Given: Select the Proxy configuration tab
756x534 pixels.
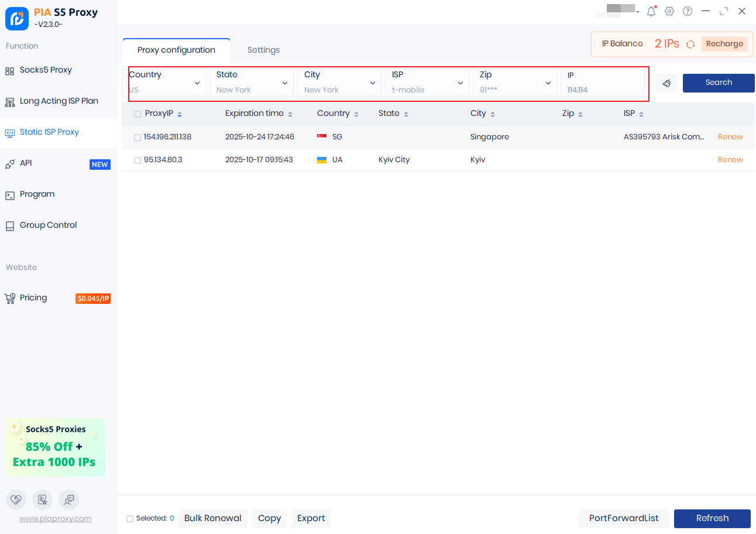Looking at the screenshot, I should (176, 50).
